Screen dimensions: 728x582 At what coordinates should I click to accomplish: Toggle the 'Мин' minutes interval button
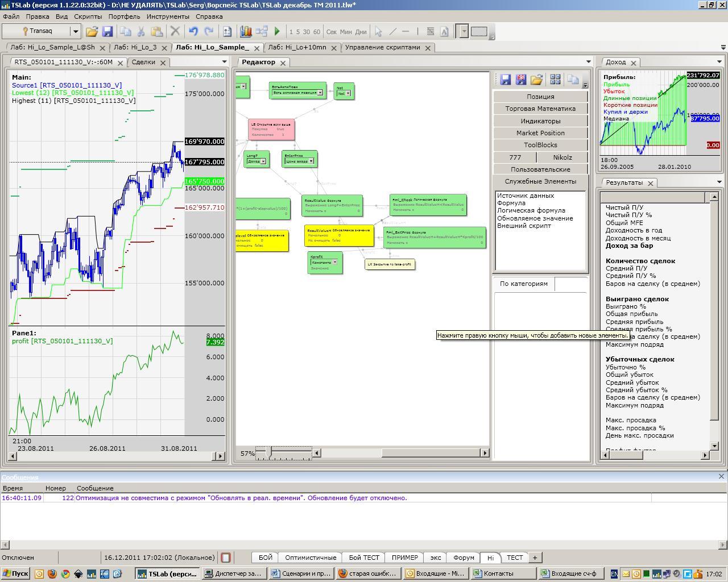(346, 32)
